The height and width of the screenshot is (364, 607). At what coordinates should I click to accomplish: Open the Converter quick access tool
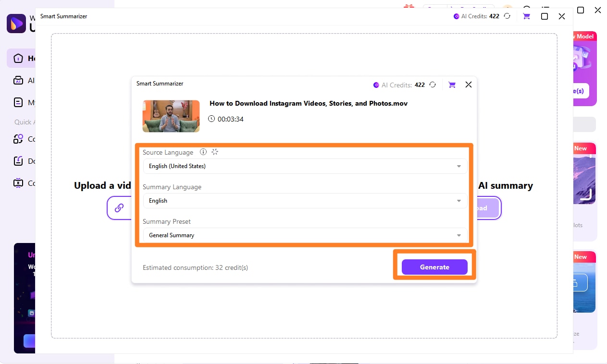pyautogui.click(x=18, y=139)
